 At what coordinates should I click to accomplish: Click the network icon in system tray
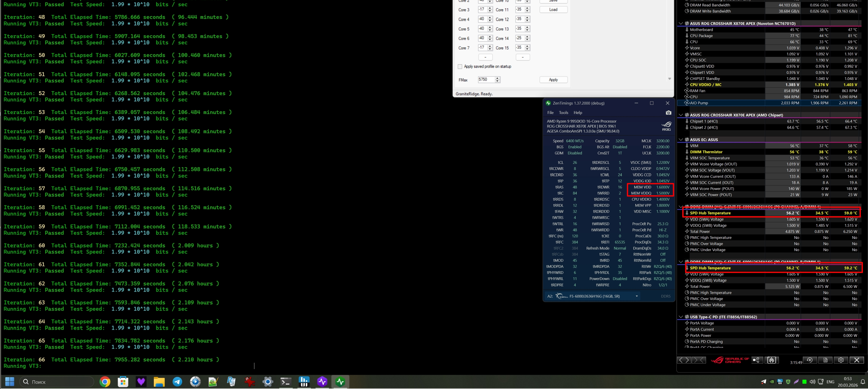pos(821,382)
